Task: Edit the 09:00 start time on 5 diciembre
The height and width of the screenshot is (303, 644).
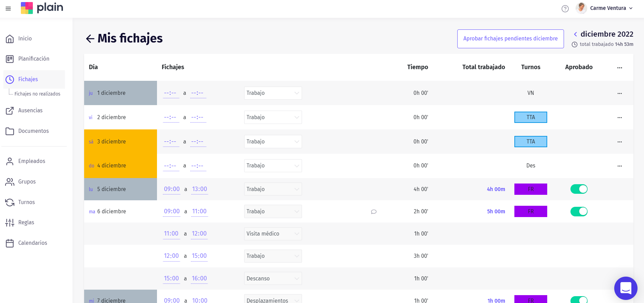Action: pyautogui.click(x=172, y=189)
